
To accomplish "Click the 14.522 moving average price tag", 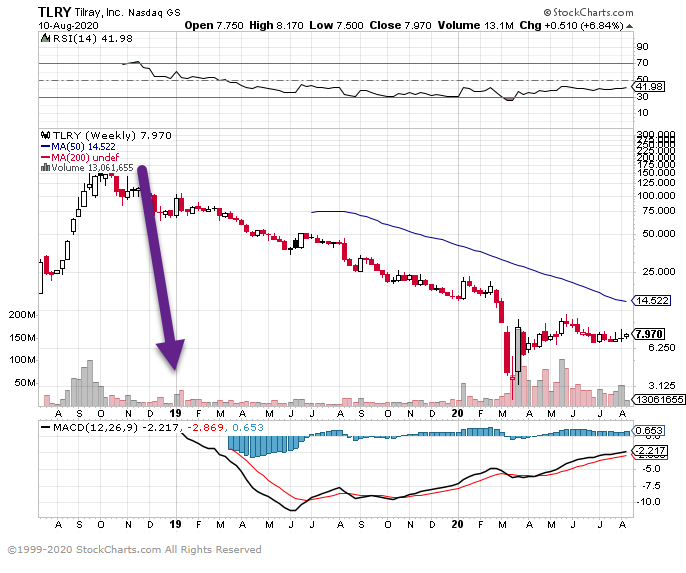I will (x=651, y=300).
